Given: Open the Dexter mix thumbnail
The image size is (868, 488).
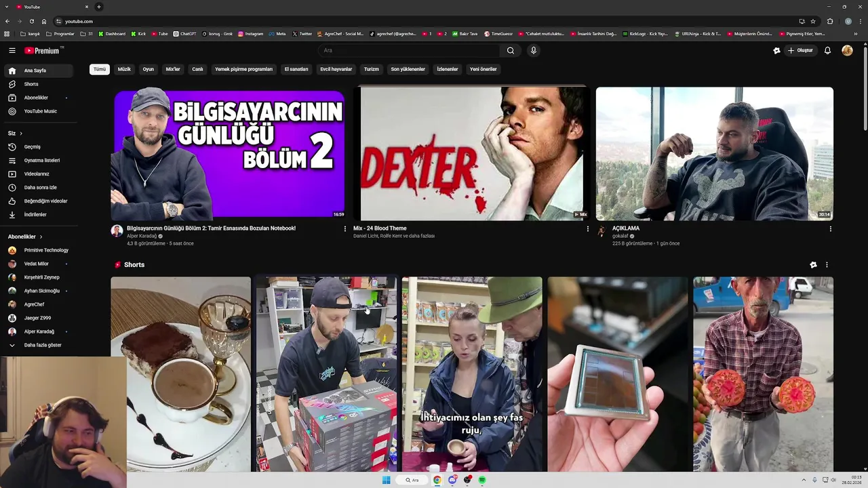Looking at the screenshot, I should [471, 154].
